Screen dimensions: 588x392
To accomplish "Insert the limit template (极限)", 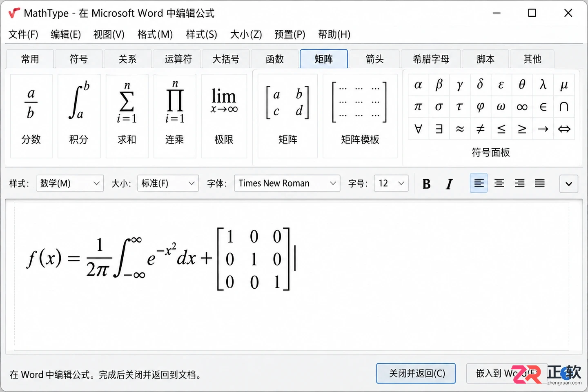I will coord(224,116).
